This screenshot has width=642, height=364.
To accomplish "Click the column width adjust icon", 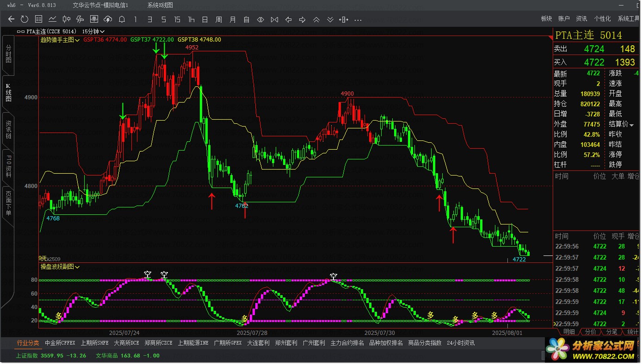I will [x=344, y=19].
